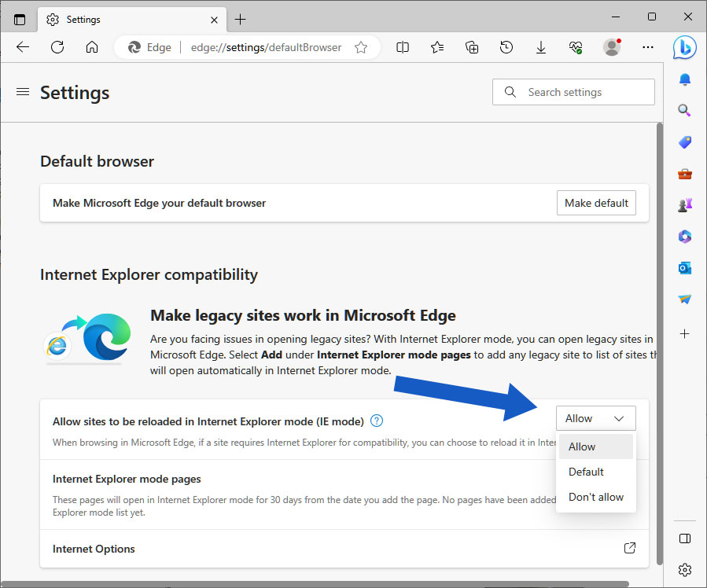707x588 pixels.
Task: Open the sidebar Shopping tag
Action: tap(685, 142)
